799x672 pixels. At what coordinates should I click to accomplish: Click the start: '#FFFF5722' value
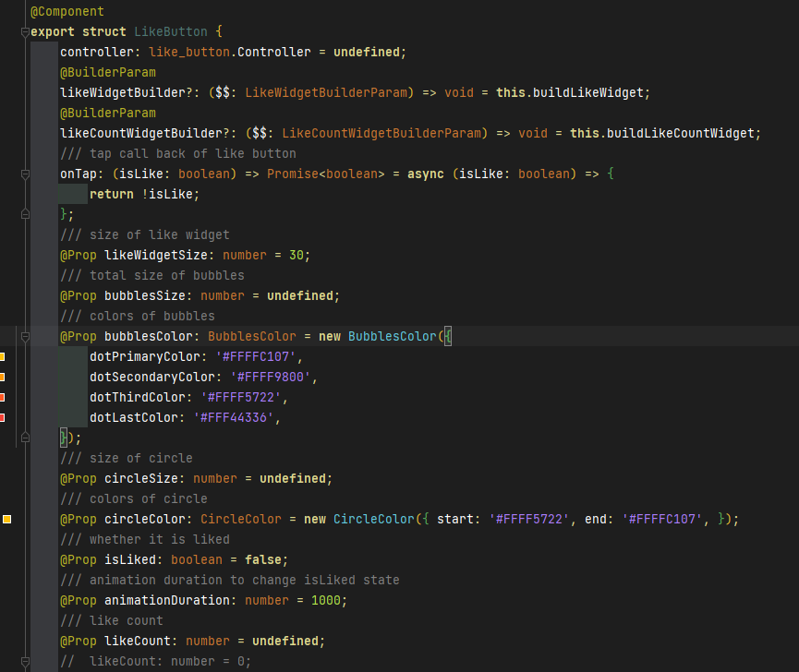click(x=529, y=520)
